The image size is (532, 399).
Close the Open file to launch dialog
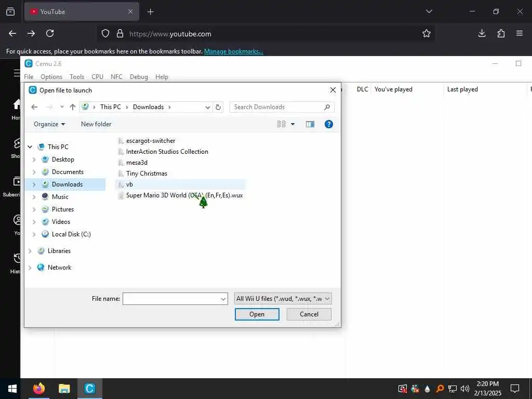[333, 90]
